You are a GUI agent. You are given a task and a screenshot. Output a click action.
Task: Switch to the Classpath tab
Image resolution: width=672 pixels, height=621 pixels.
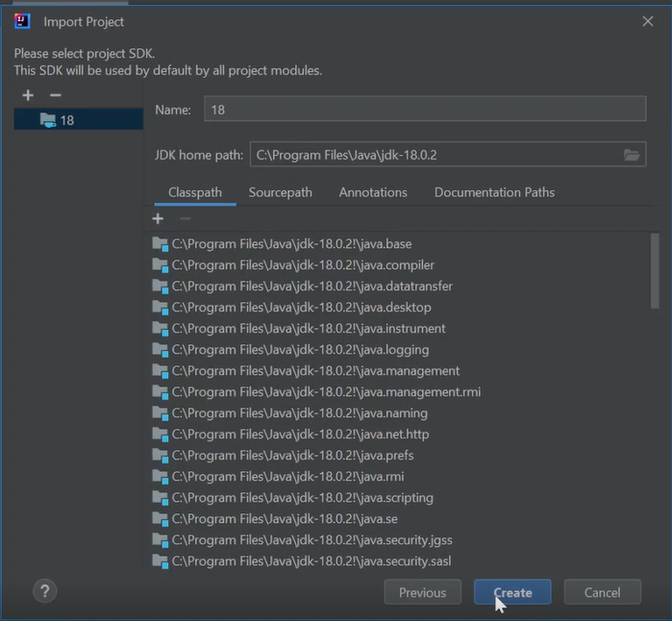(x=195, y=192)
